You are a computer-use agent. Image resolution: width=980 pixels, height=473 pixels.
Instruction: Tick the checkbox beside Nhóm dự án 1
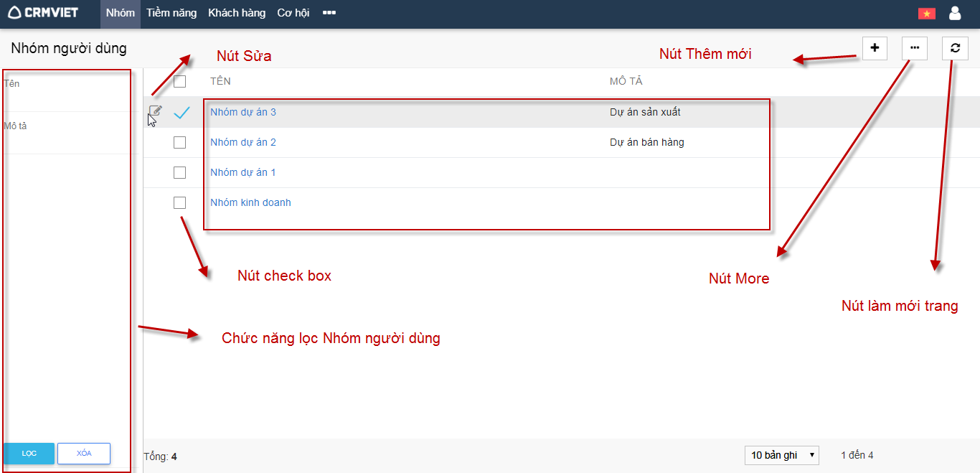coord(179,173)
